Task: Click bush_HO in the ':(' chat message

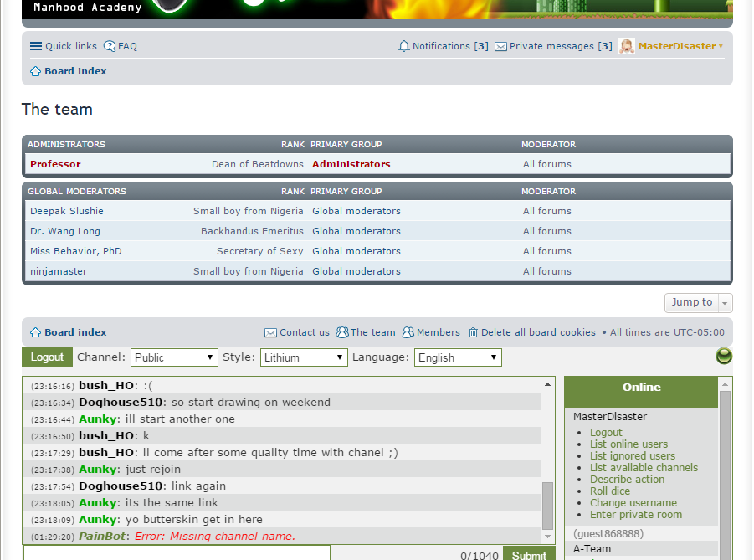Action: coord(106,385)
